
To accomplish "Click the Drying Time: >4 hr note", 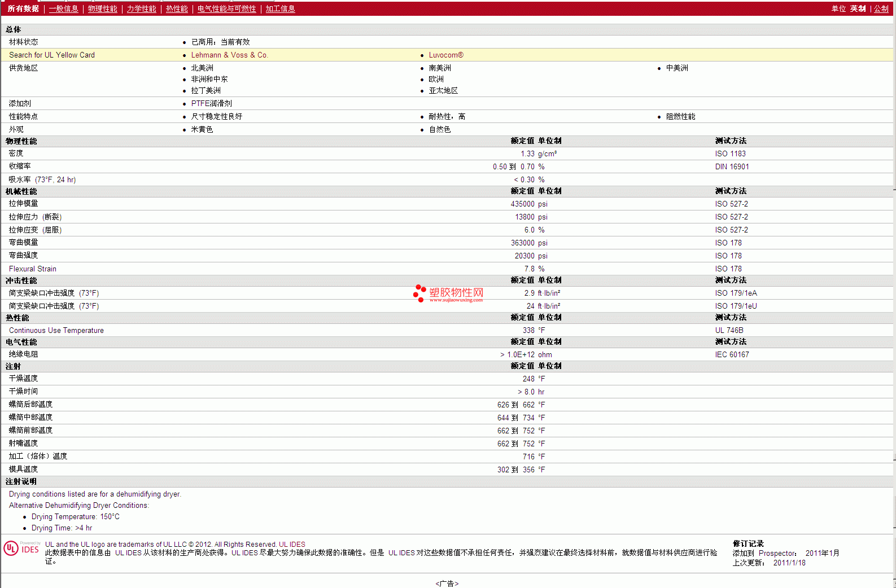I will tap(62, 528).
